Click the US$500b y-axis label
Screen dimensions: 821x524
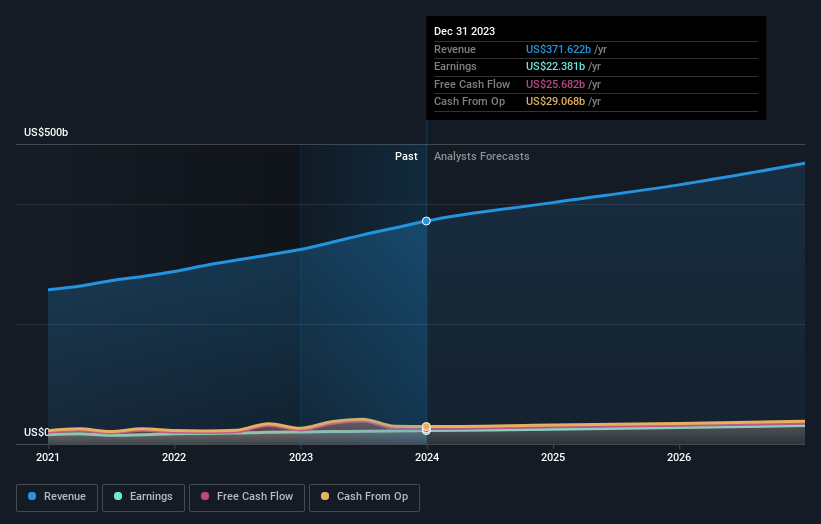[46, 132]
